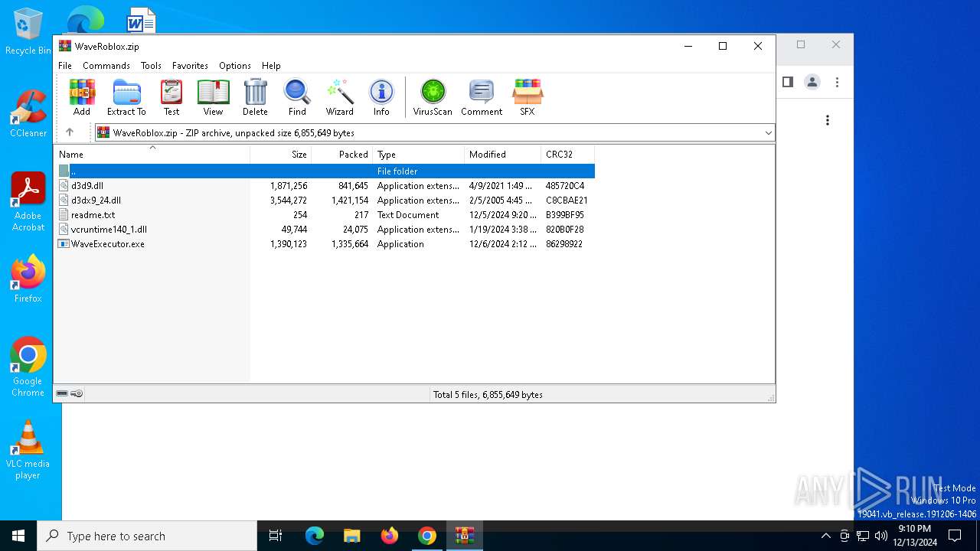Open Adobe Acrobat desktop shortcut
The height and width of the screenshot is (551, 980).
tap(28, 202)
